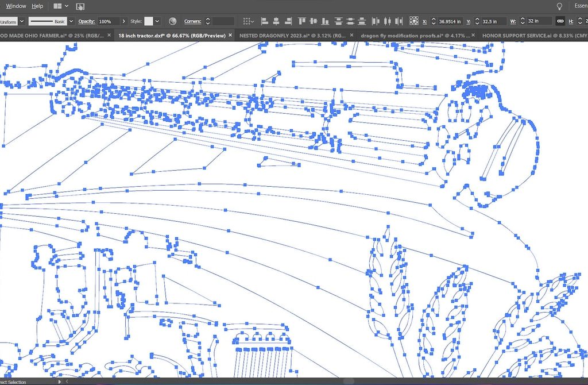This screenshot has width=588, height=385.
Task: Click Horizontal Distribute Center icon
Action: (x=386, y=21)
